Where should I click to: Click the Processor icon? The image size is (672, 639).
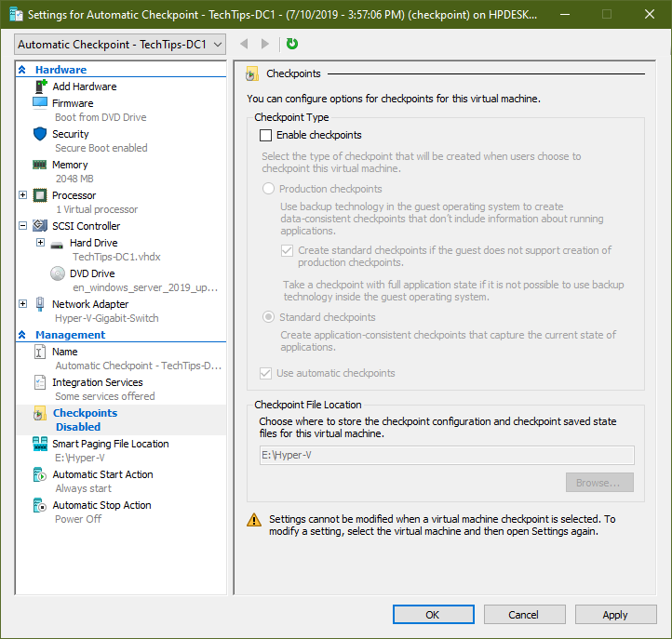(x=40, y=195)
